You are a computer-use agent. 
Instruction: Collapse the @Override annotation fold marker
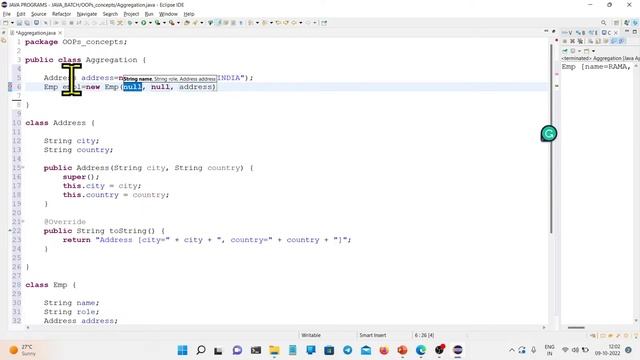(23, 221)
